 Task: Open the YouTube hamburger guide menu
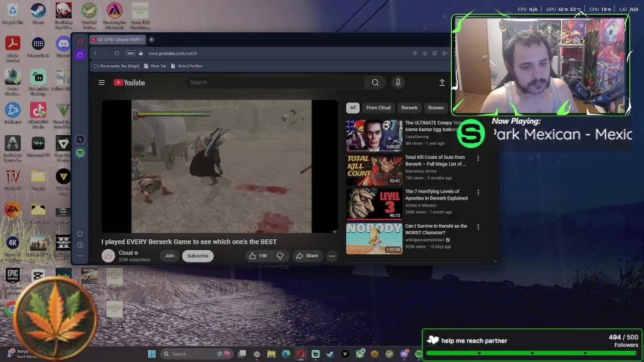[102, 82]
